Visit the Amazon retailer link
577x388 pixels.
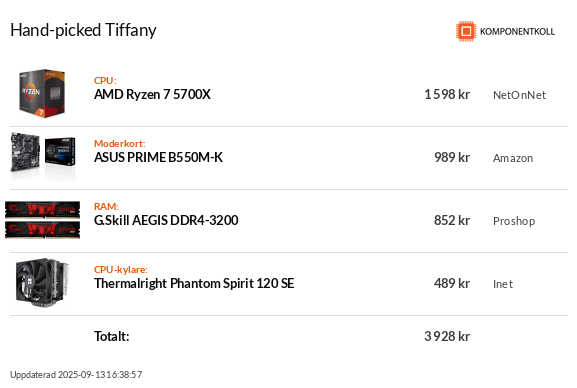point(513,158)
